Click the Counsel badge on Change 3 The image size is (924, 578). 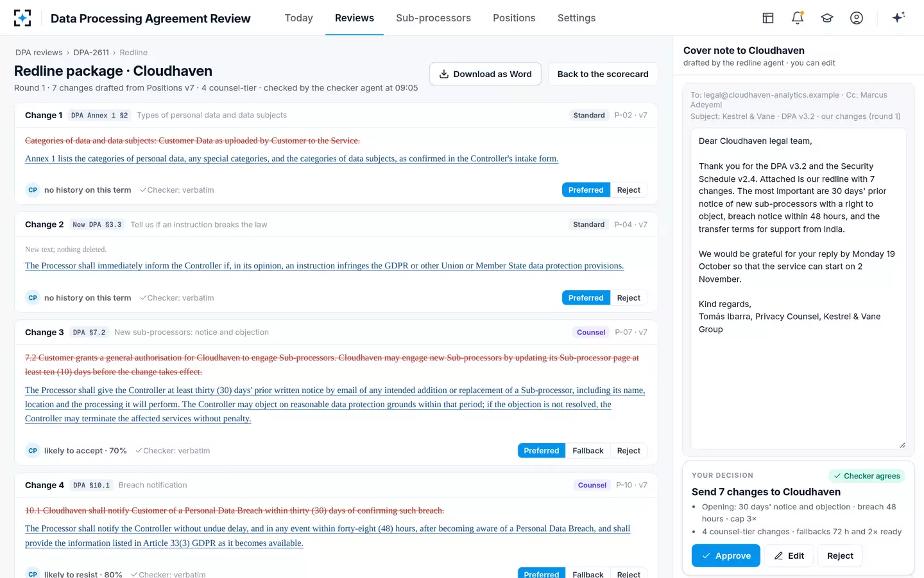point(591,333)
